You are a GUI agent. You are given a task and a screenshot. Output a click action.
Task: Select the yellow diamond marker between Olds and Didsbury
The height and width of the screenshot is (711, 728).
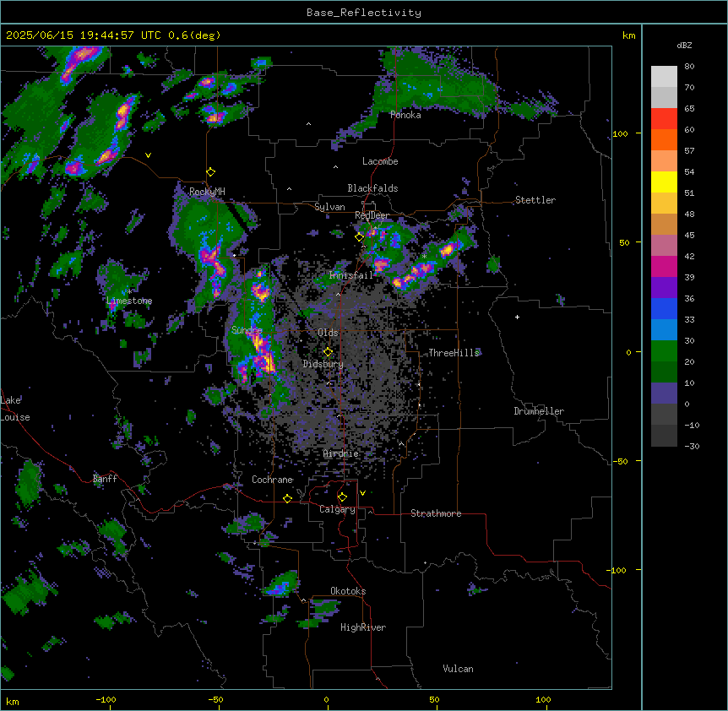(328, 352)
